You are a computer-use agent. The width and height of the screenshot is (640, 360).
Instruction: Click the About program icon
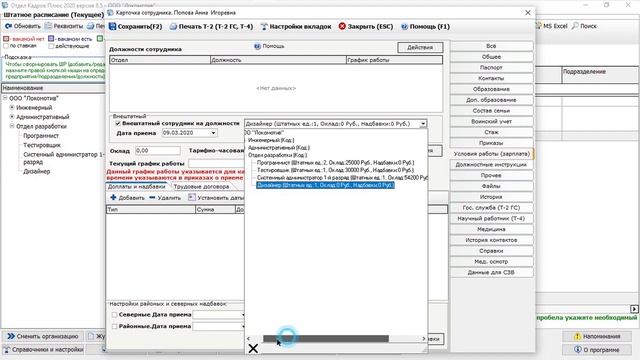(x=577, y=349)
